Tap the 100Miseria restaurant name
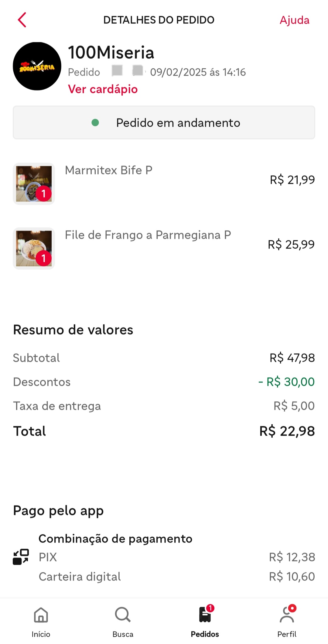 [111, 53]
